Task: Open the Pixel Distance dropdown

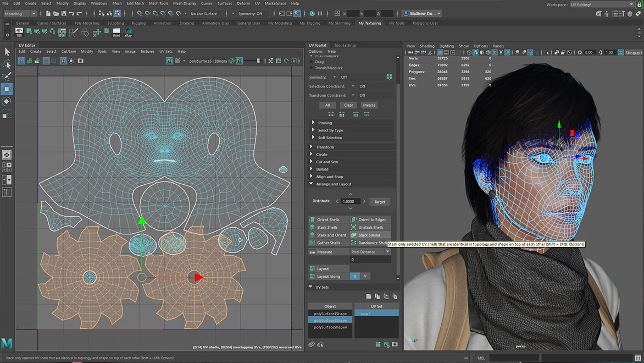Action: point(388,251)
